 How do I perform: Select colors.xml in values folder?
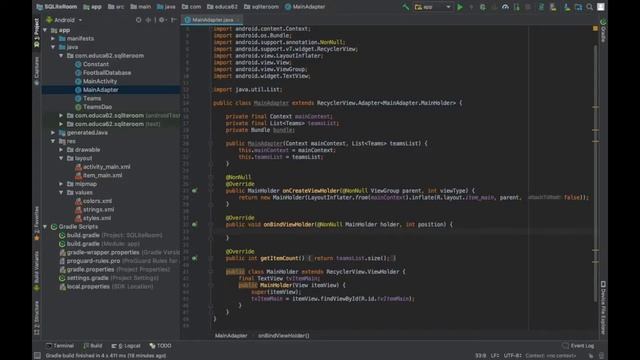[97, 202]
